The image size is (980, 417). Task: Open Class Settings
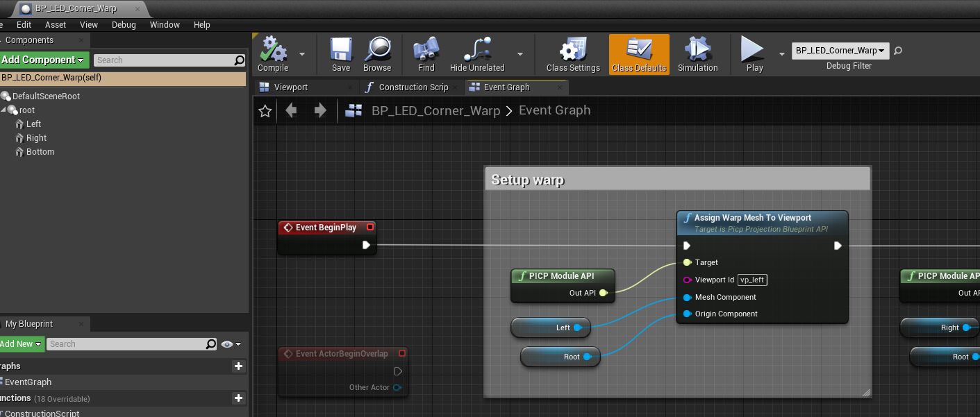click(573, 54)
